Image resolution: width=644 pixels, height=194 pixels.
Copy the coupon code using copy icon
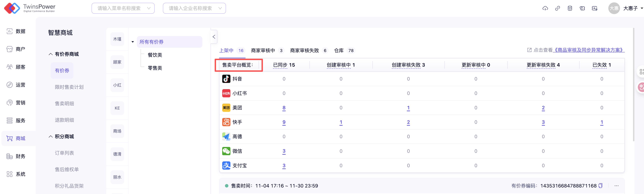tap(600, 186)
